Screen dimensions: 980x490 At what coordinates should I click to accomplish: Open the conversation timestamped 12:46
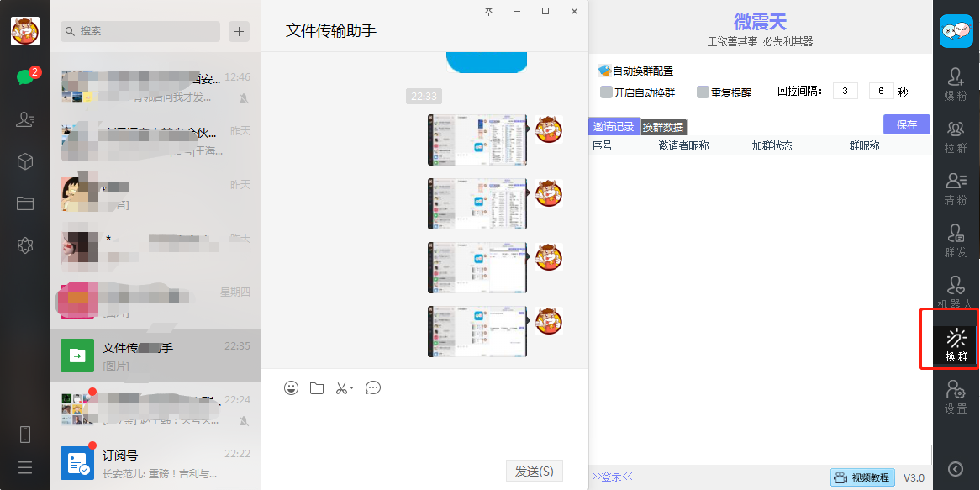(155, 87)
